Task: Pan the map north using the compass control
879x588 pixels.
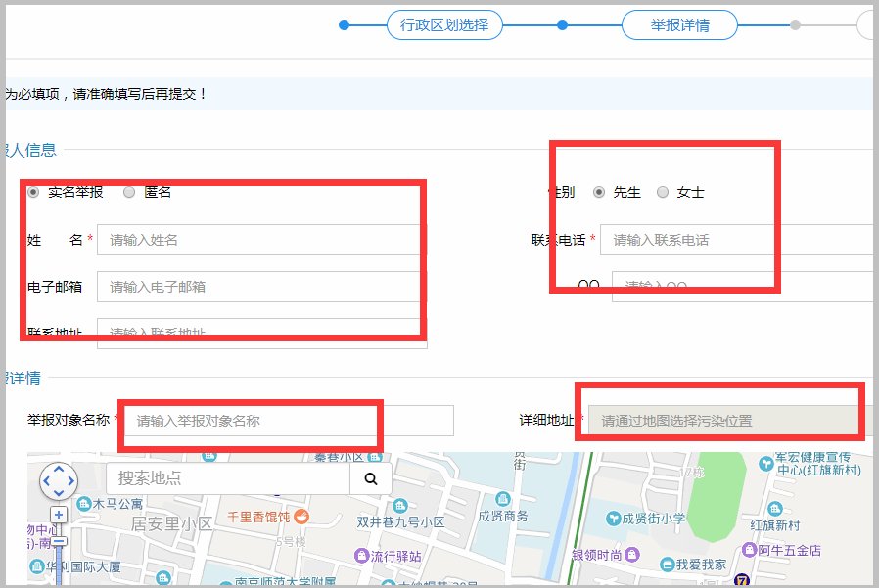Action: click(58, 469)
